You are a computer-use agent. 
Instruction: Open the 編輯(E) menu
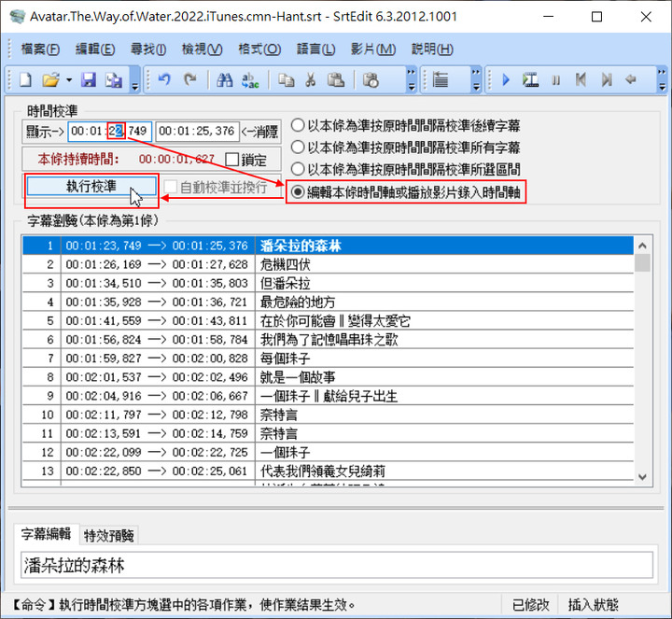95,49
